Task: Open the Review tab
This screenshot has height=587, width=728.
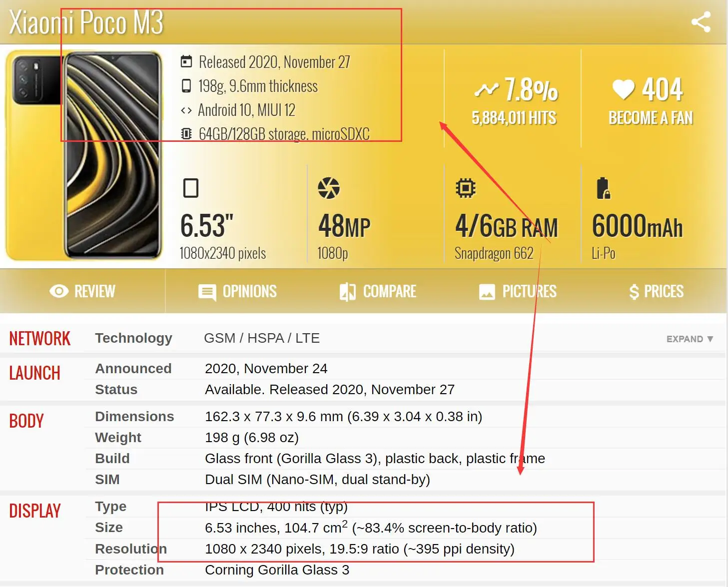Action: [82, 291]
